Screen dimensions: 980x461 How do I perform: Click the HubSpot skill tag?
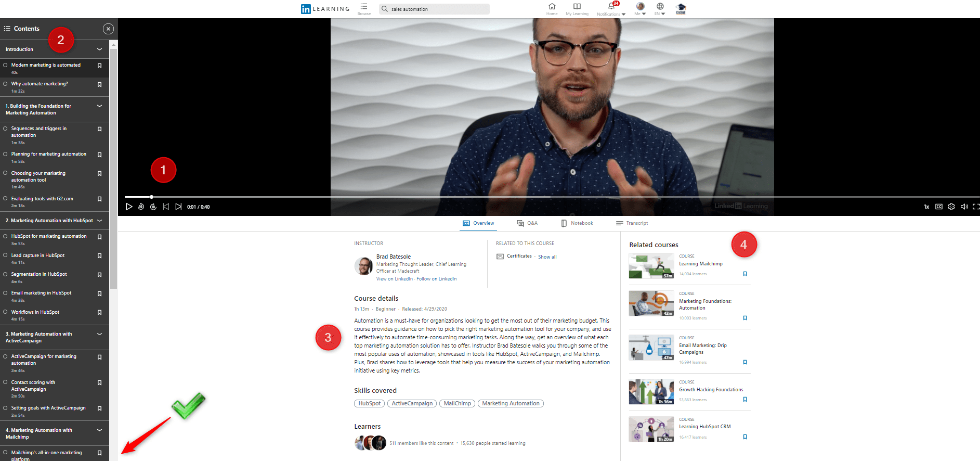tap(370, 403)
